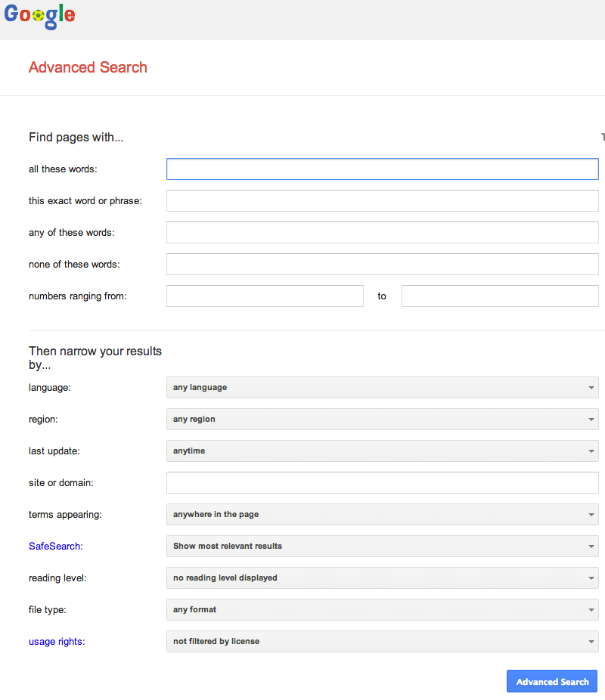Screen dimensions: 605x700
Task: Click the "all these words:" label
Action: (63, 169)
